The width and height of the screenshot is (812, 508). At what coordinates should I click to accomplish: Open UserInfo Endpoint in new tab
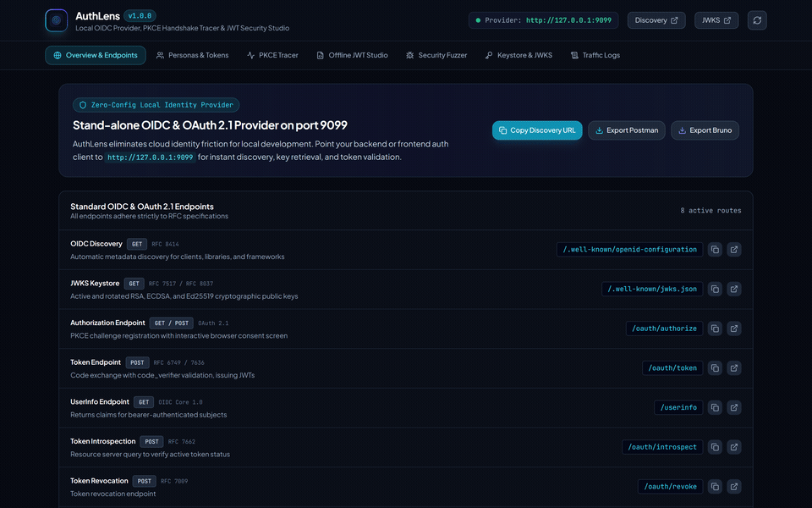click(x=734, y=407)
